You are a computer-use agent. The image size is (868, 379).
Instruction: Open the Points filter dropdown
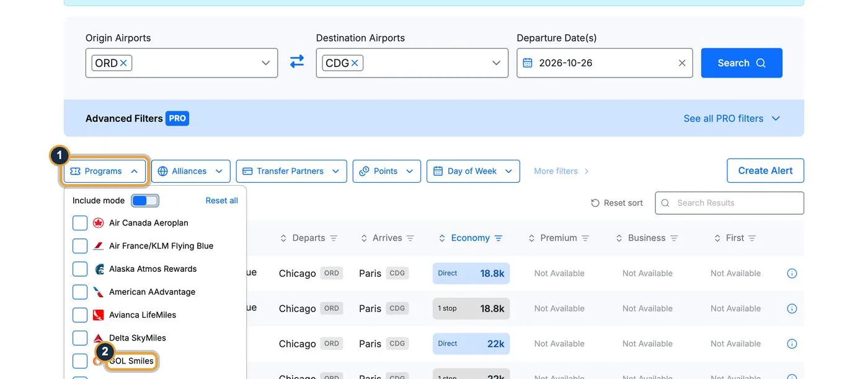(387, 172)
